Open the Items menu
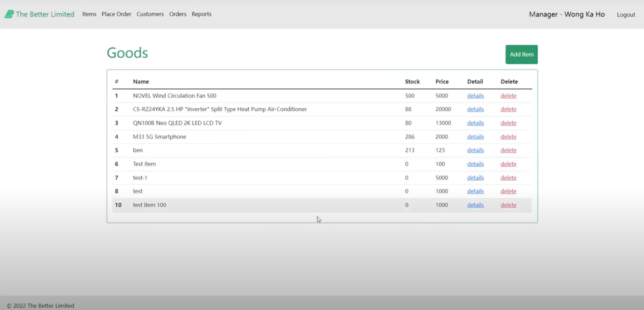Screen dimensions: 644x310 pyautogui.click(x=89, y=14)
